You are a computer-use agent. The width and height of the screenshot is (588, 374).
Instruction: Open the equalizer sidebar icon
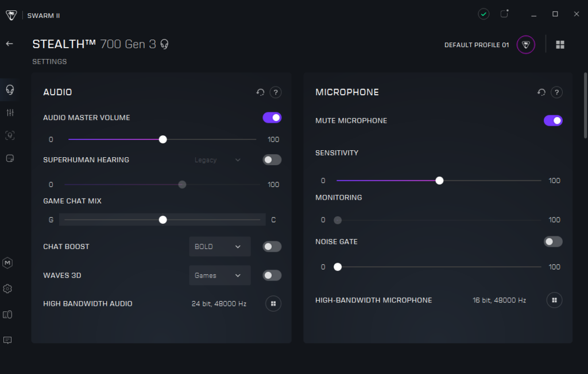10,112
